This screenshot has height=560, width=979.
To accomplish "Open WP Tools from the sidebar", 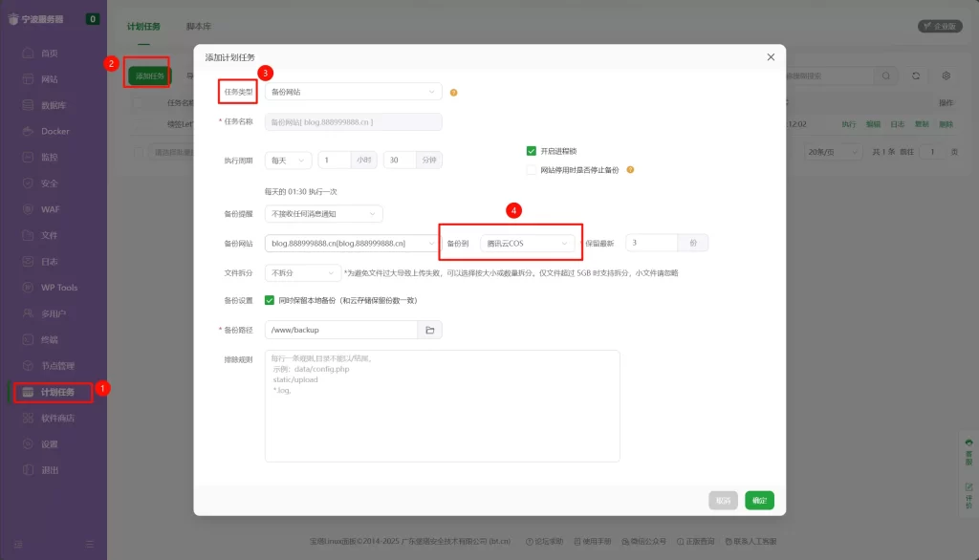I will click(58, 288).
